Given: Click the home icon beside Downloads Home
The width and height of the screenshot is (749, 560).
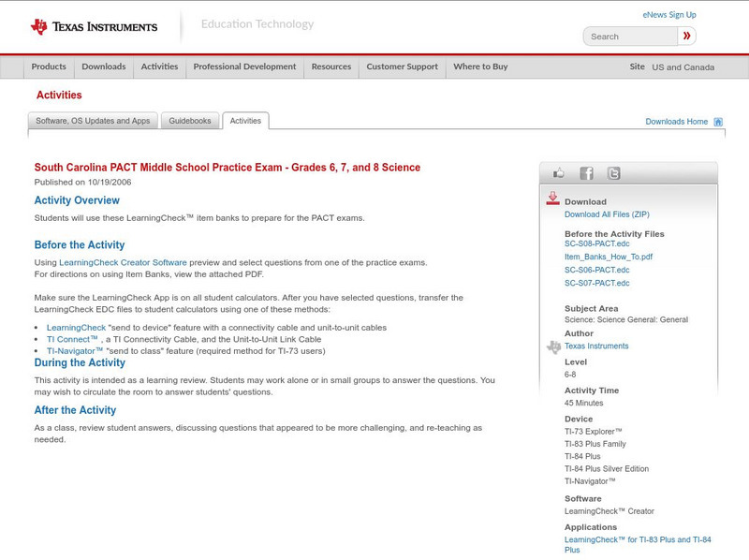Looking at the screenshot, I should 717,122.
